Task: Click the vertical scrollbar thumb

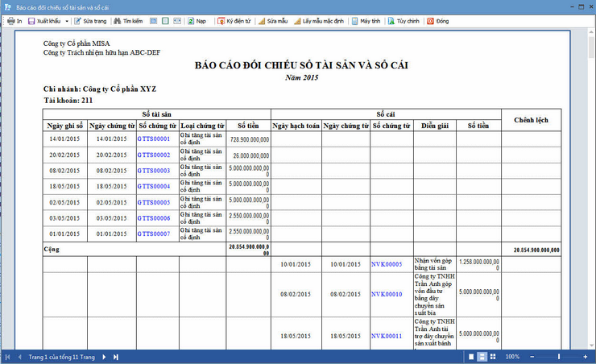Action: (x=591, y=48)
